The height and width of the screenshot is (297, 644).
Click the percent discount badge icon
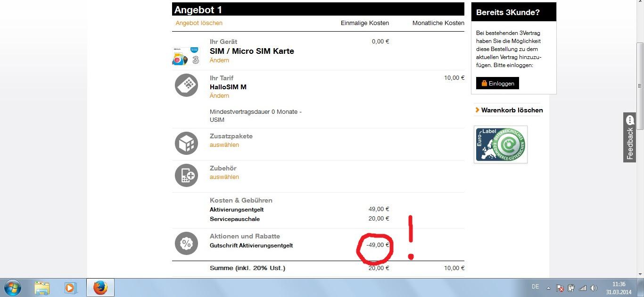[186, 244]
